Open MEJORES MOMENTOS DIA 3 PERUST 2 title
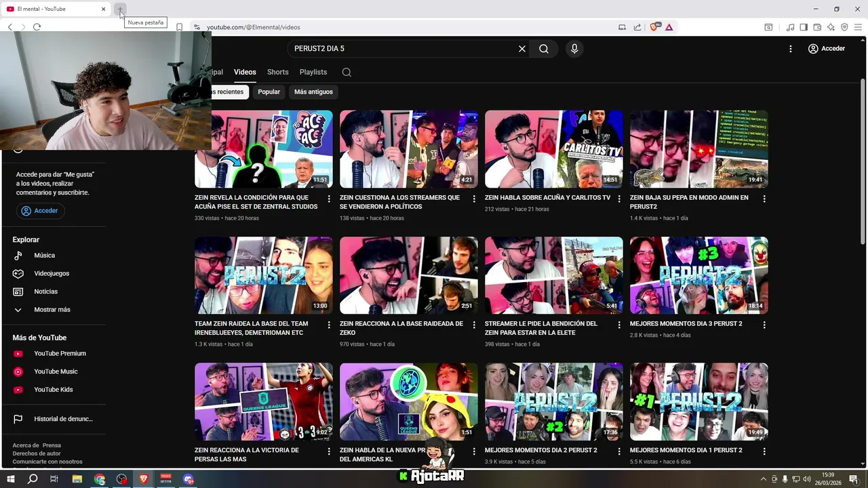The height and width of the screenshot is (488, 868). 686,324
